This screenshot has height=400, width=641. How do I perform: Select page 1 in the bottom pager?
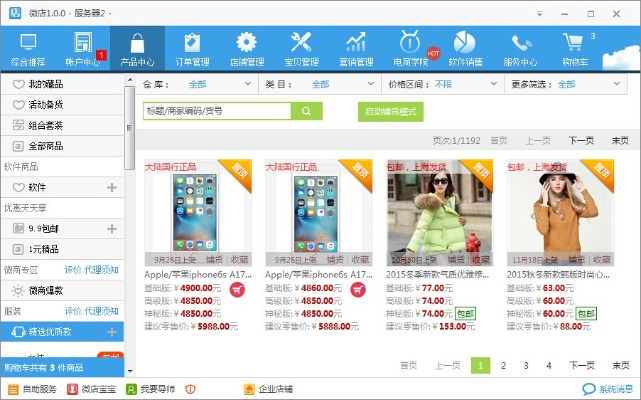(x=480, y=365)
